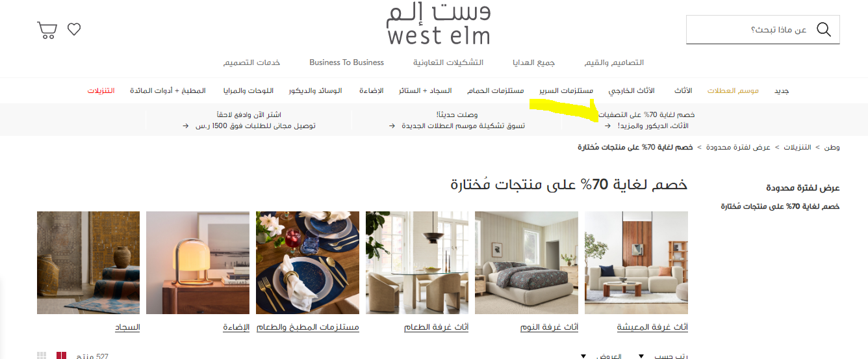Open Business To Business link
The width and height of the screenshot is (868, 359).
click(x=346, y=62)
